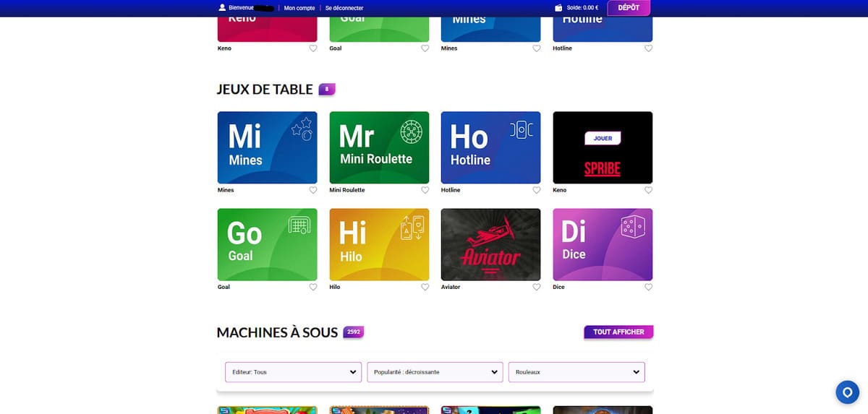This screenshot has width=868, height=414.
Task: Launch the Aviator plane game tile
Action: (x=490, y=244)
